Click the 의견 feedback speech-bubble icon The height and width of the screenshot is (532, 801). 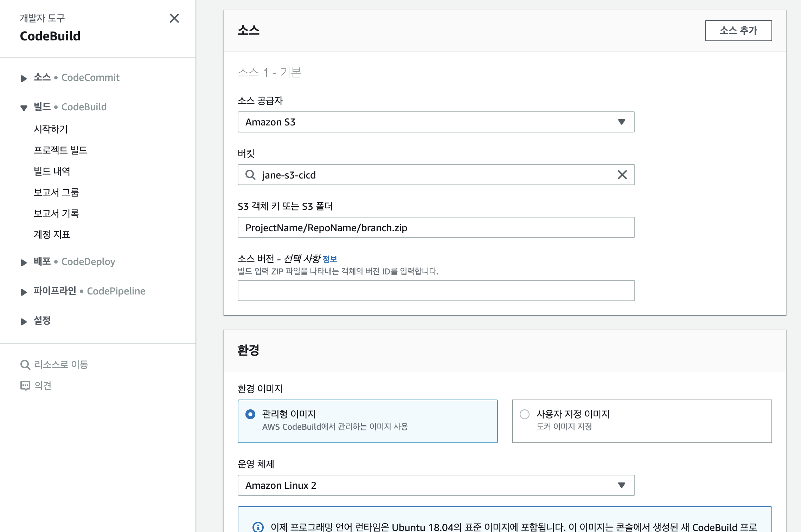(x=25, y=386)
